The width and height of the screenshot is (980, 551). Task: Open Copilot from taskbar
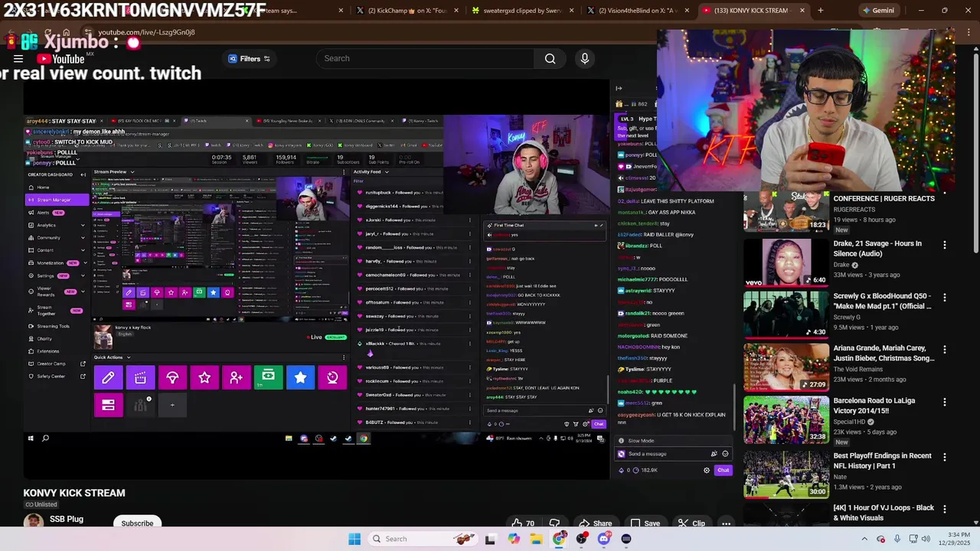tap(514, 539)
